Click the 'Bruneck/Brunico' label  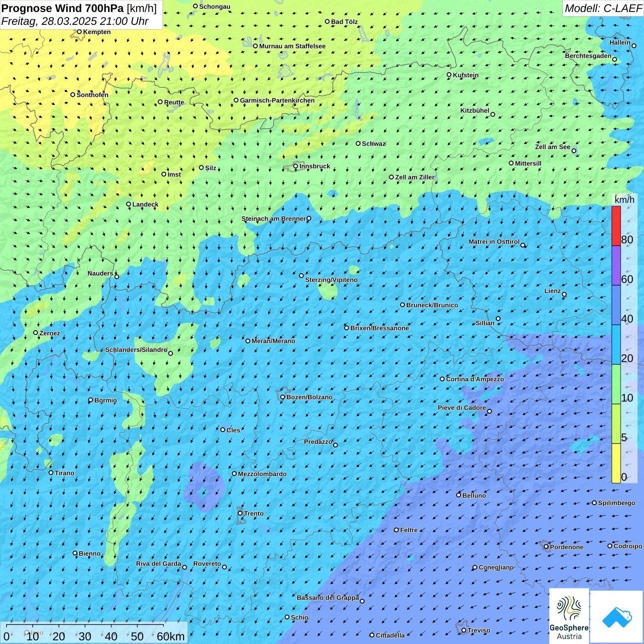pos(432,305)
